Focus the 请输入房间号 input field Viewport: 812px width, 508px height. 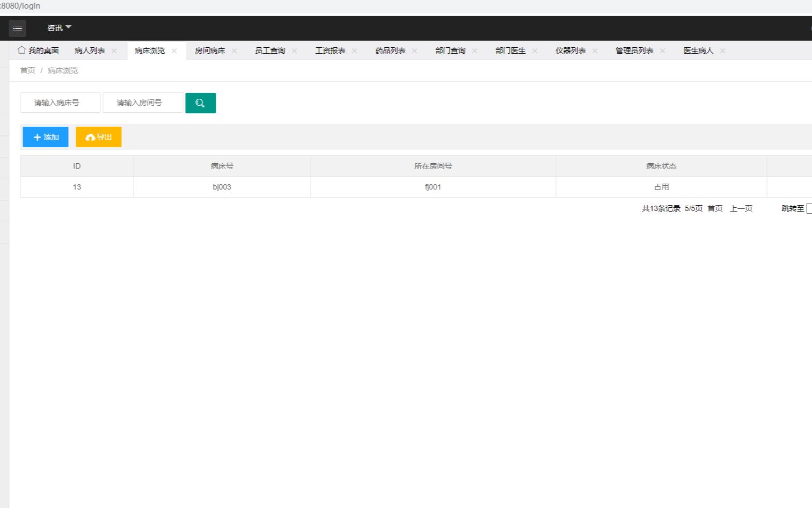[x=143, y=103]
